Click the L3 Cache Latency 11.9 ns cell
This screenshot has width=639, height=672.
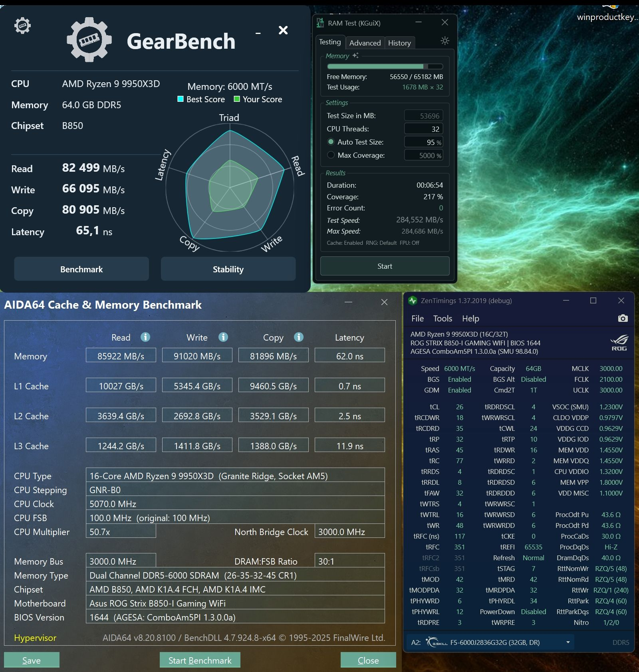coord(350,445)
